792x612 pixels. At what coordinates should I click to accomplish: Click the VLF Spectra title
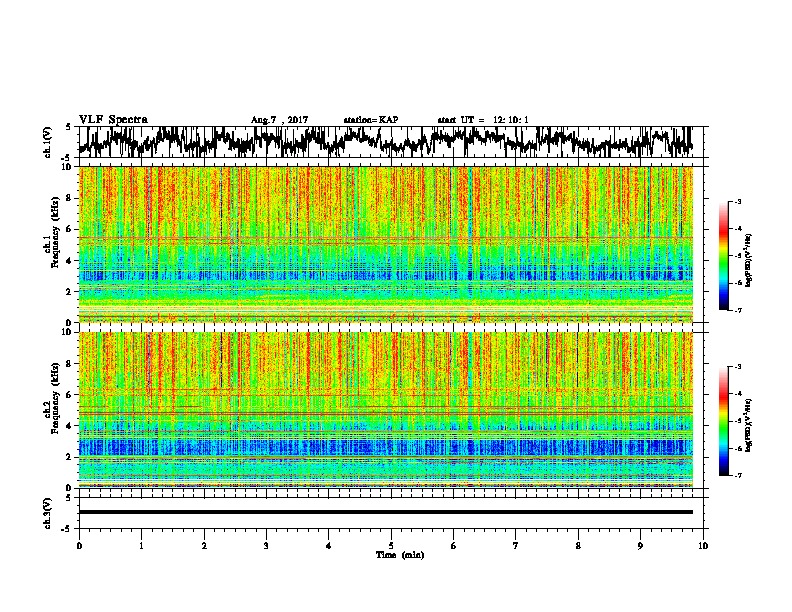113,120
